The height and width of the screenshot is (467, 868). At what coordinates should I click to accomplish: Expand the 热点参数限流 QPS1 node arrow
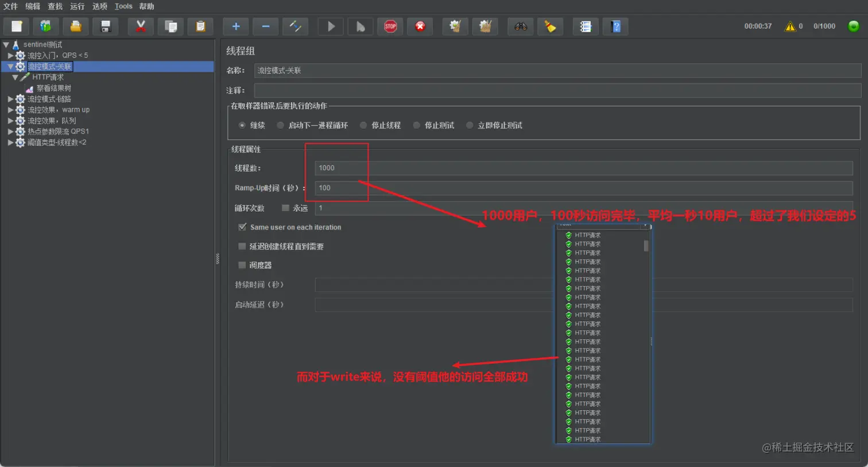coord(10,131)
